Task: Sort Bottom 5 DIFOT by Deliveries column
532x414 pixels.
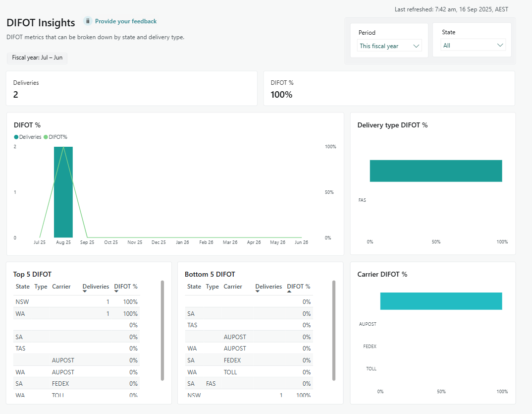Action: click(x=268, y=287)
